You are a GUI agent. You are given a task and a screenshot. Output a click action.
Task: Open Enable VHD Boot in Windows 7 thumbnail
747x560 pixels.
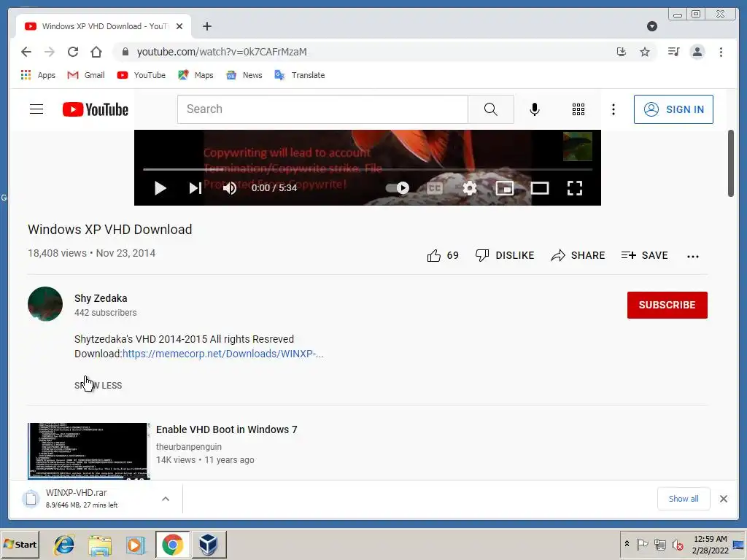[88, 451]
